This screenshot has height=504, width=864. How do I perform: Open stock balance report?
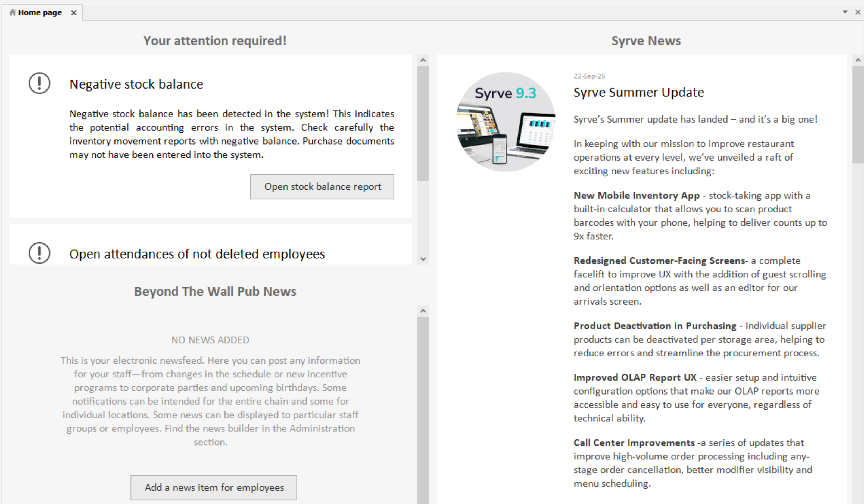pos(322,186)
